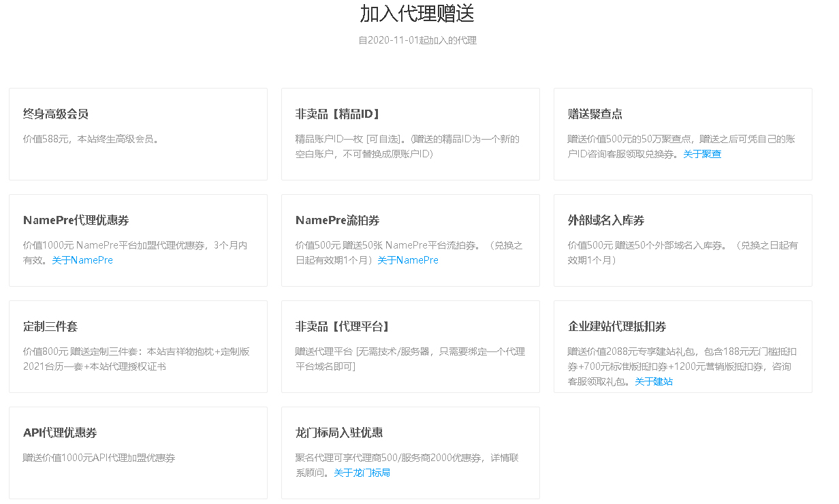
Task: Click the 聚名代理可享代理商500/服务商2000优惠券 description
Action: coord(407,465)
